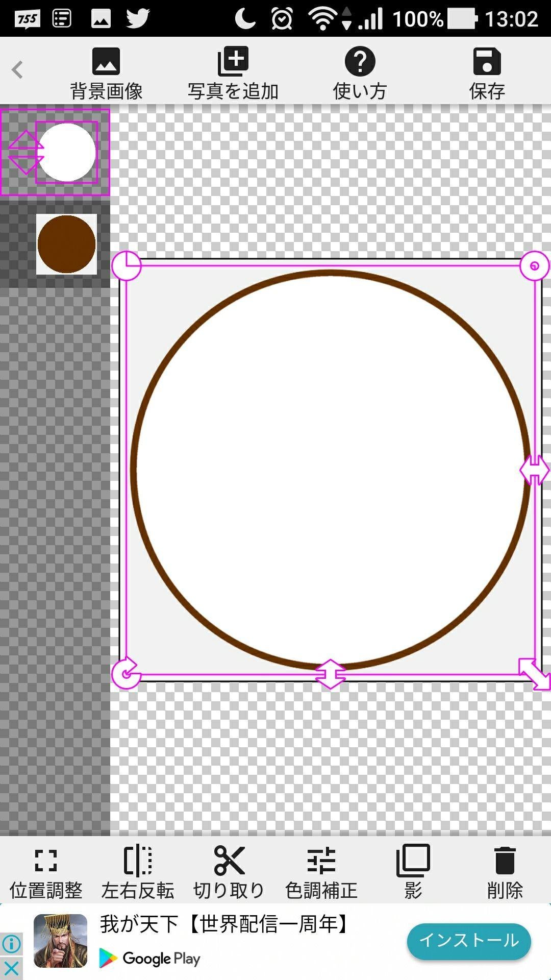Tap the rotate handle at bottom-left corner
Image resolution: width=551 pixels, height=980 pixels.
(126, 674)
